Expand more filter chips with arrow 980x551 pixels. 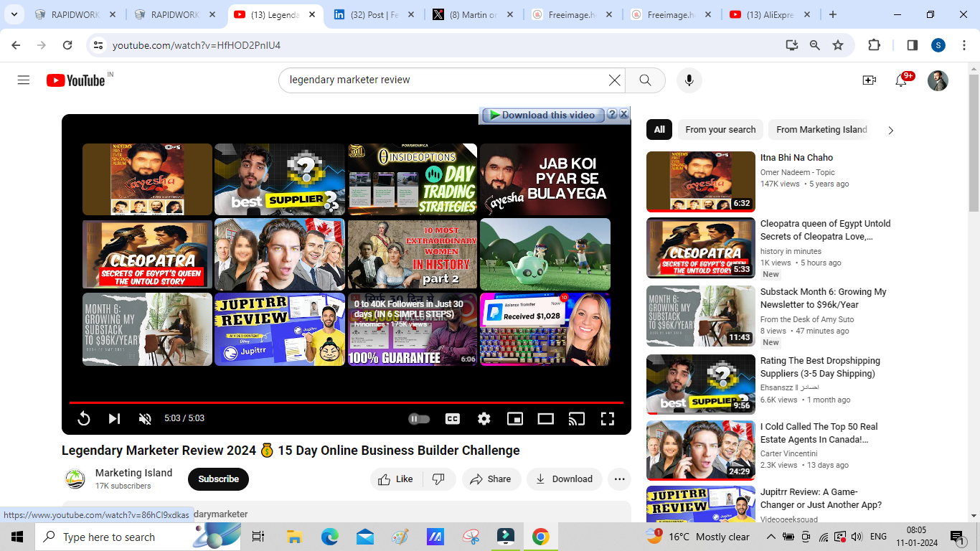(x=891, y=131)
